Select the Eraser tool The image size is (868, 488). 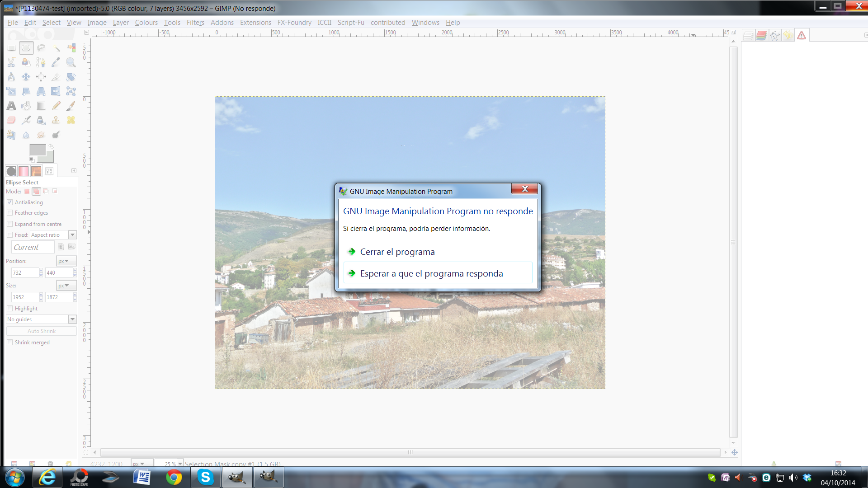tap(11, 120)
